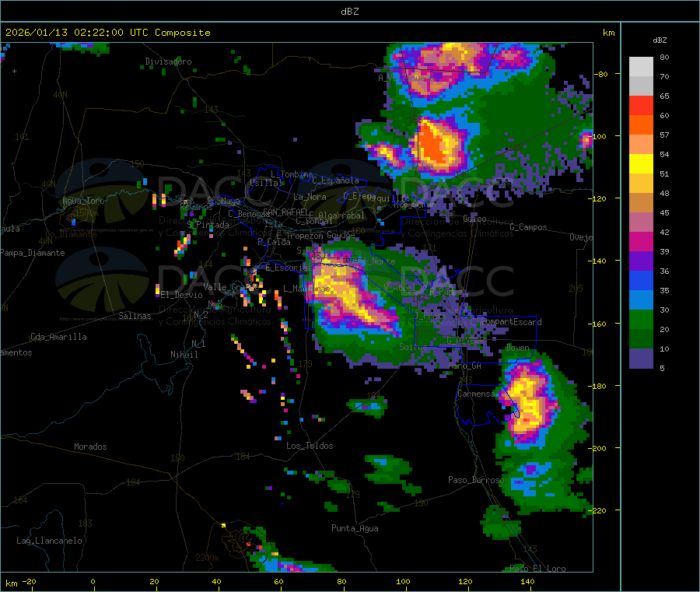
Task: Select the yellow 51-54 dBZ legend swatch
Action: [x=641, y=164]
